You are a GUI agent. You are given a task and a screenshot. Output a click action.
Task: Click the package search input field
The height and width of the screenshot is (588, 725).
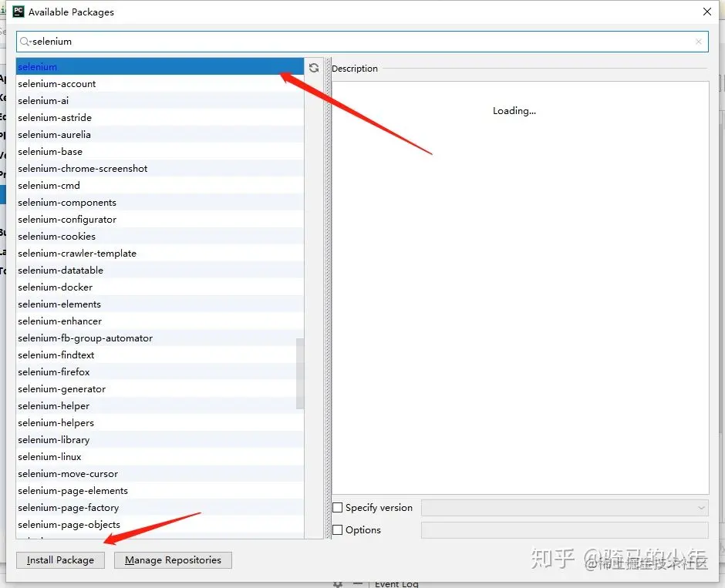pyautogui.click(x=362, y=42)
